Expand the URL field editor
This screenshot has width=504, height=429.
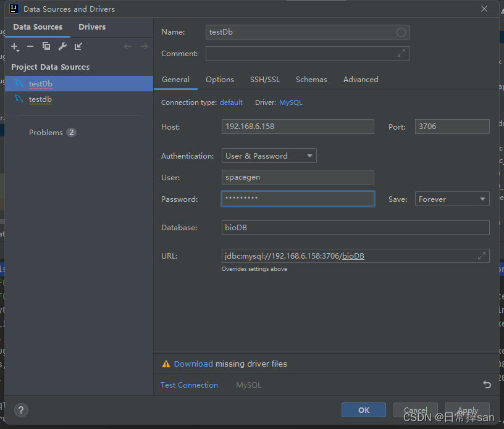pos(482,256)
